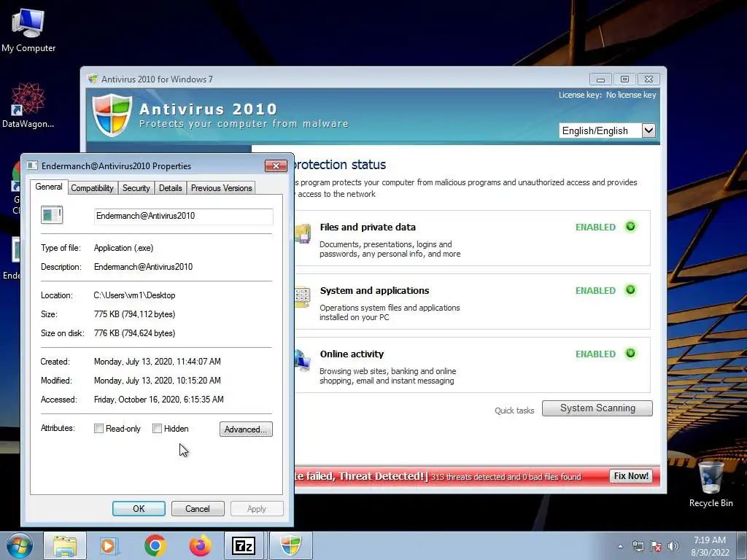The image size is (747, 560).
Task: Toggle the Hidden attribute checkbox
Action: (x=157, y=429)
